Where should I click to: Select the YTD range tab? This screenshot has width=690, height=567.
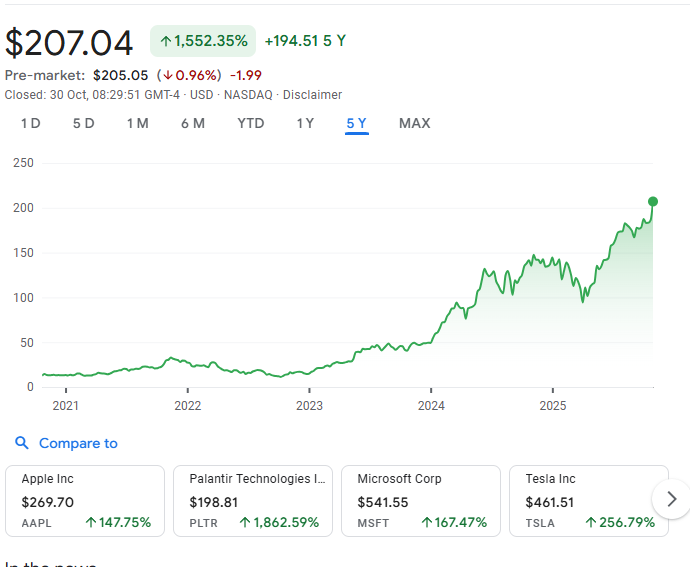tap(251, 123)
